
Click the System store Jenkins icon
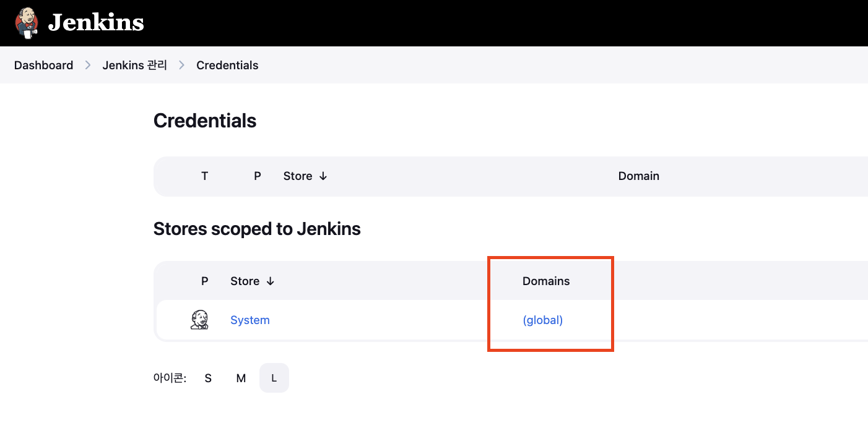tap(199, 320)
